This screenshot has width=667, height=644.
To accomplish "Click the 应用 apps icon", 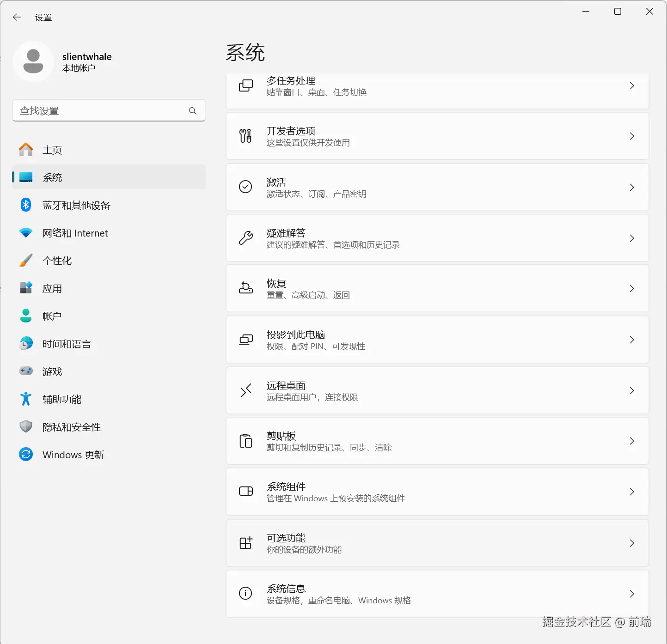I will click(26, 288).
